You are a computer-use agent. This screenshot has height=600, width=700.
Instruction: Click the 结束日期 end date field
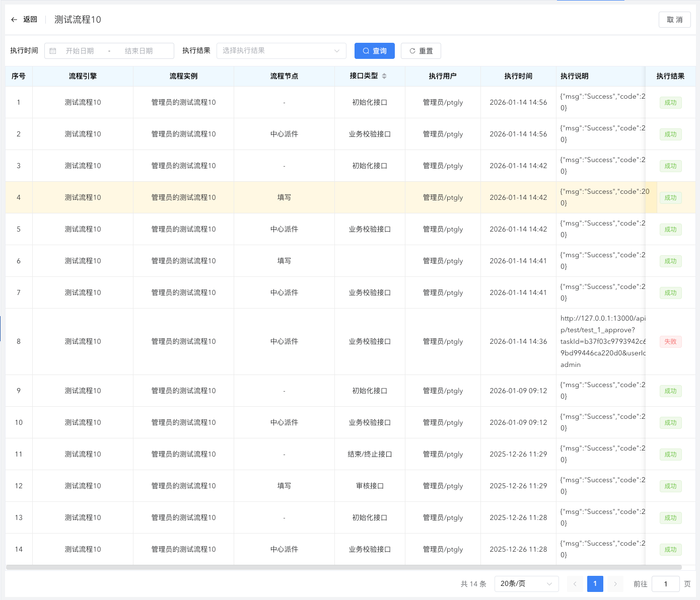[x=139, y=51]
